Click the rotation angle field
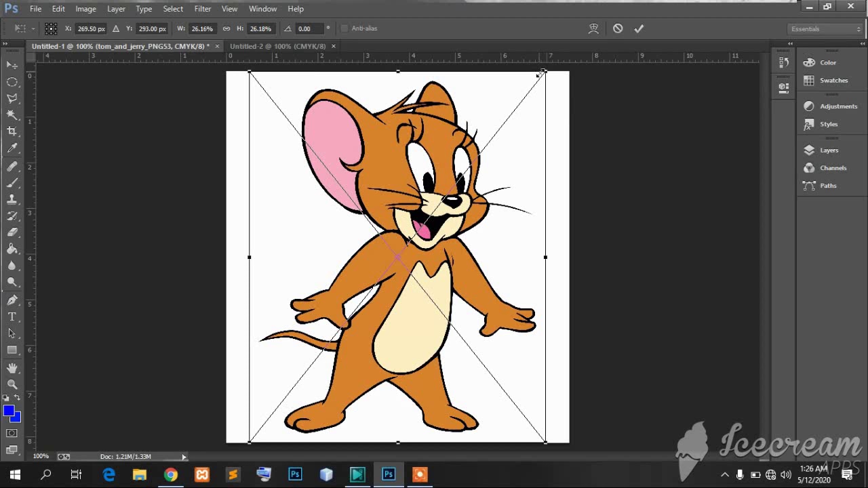 click(x=310, y=28)
